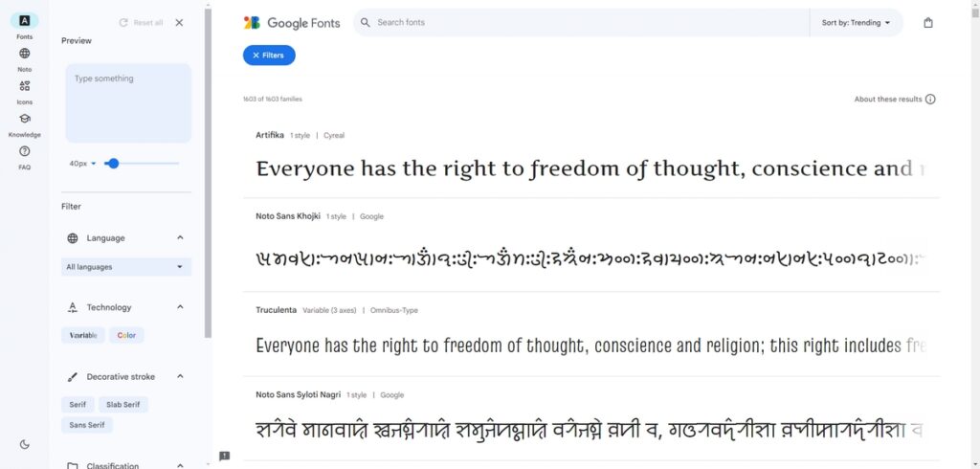Open the All languages dropdown
980x469 pixels.
[x=126, y=267]
